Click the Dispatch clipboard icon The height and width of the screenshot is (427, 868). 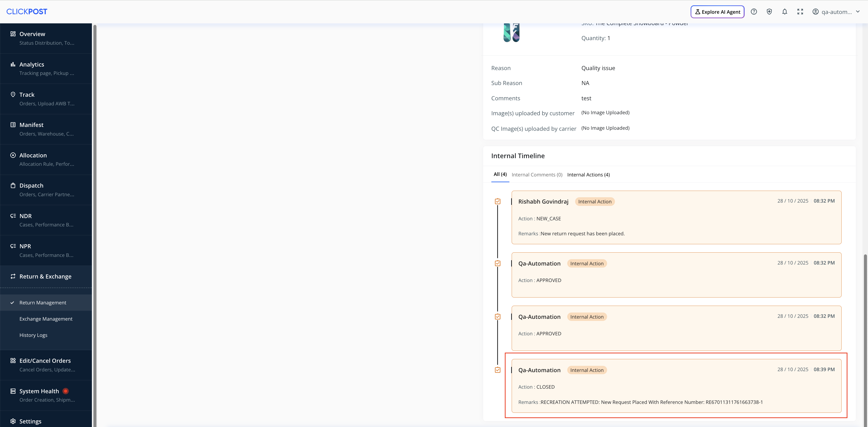(x=13, y=186)
